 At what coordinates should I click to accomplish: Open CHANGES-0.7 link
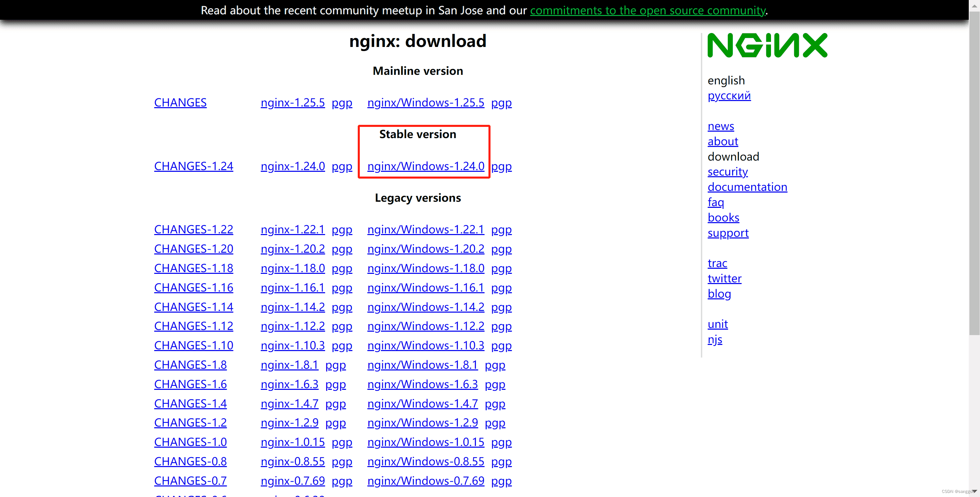[190, 480]
